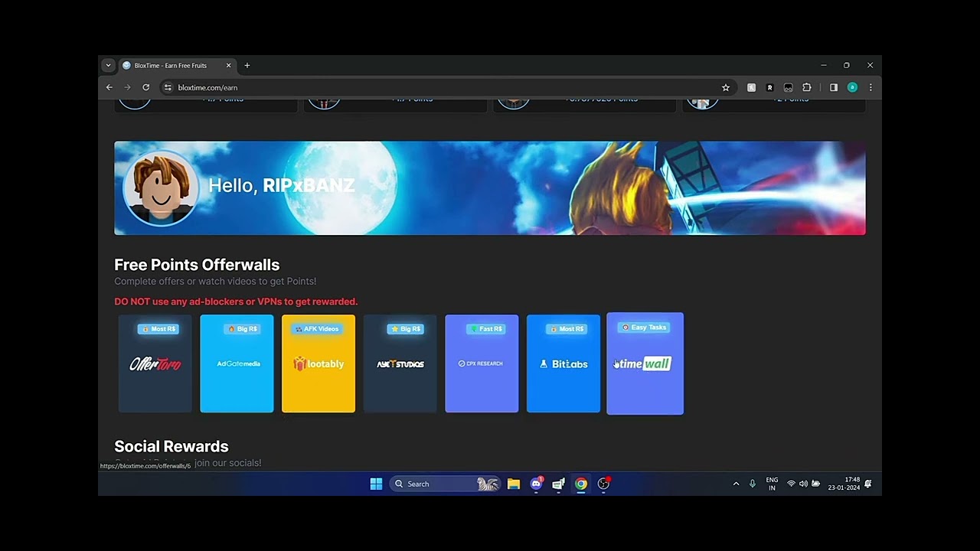Open the TimeWall offerwall card
Image resolution: width=980 pixels, height=551 pixels.
[645, 364]
